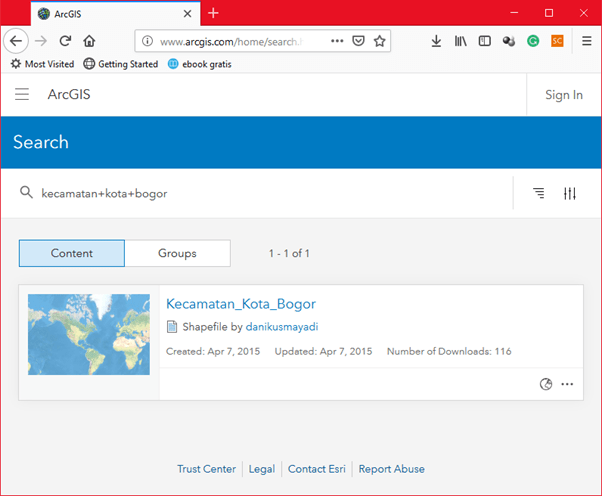602x496 pixels.
Task: Toggle the Firefox sidebar view icon
Action: (x=485, y=41)
